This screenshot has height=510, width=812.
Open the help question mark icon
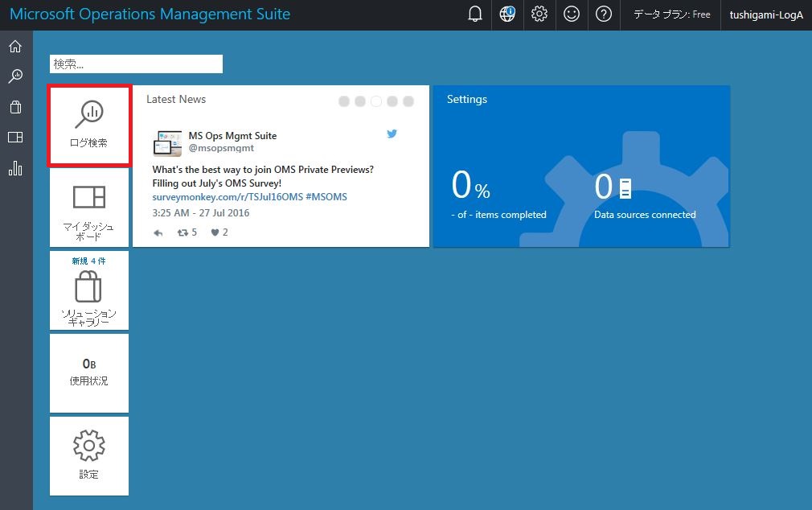(603, 14)
